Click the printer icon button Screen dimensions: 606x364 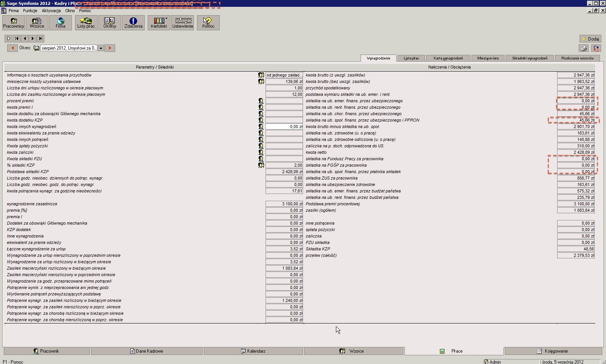584,48
